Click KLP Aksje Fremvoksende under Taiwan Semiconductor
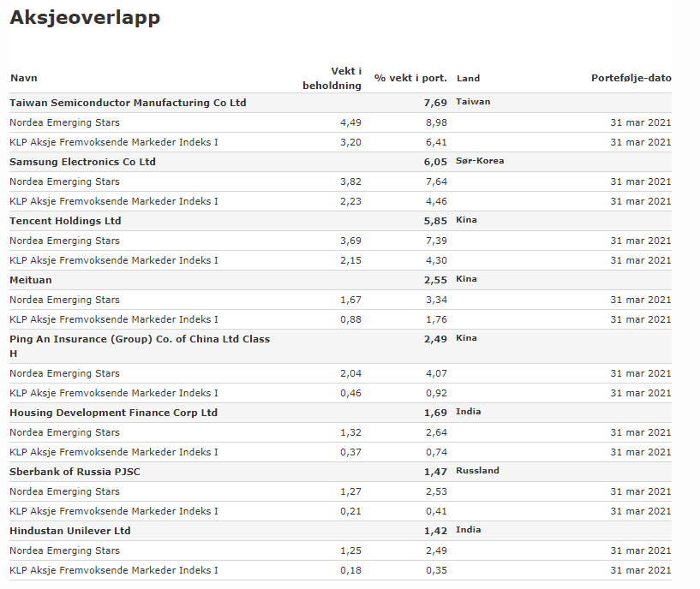This screenshot has height=589, width=700. [114, 142]
